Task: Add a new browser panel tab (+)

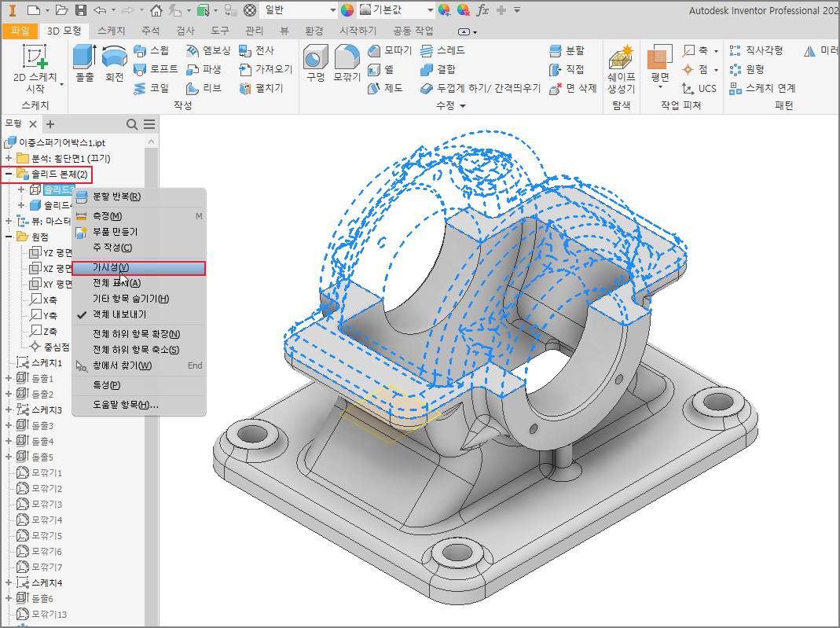Action: [x=50, y=124]
